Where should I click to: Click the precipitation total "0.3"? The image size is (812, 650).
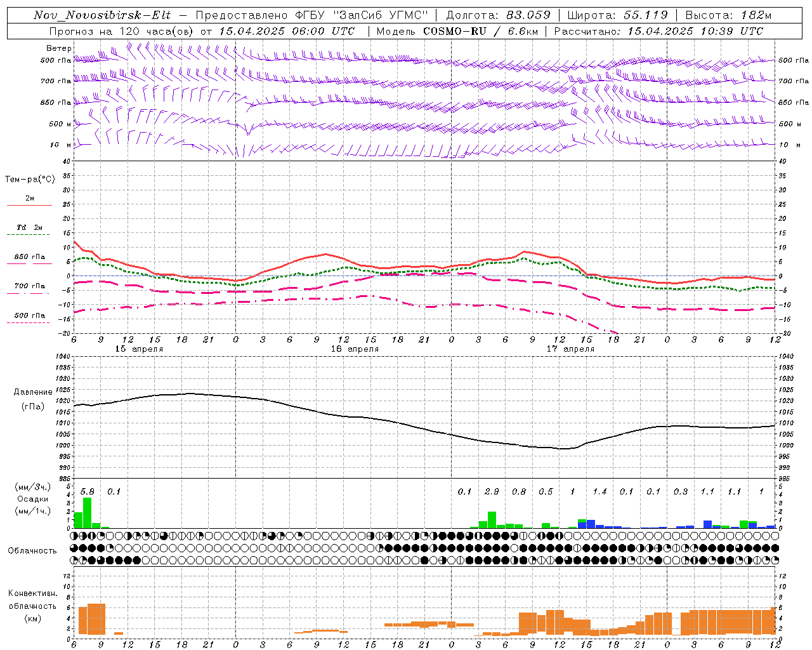(x=681, y=491)
